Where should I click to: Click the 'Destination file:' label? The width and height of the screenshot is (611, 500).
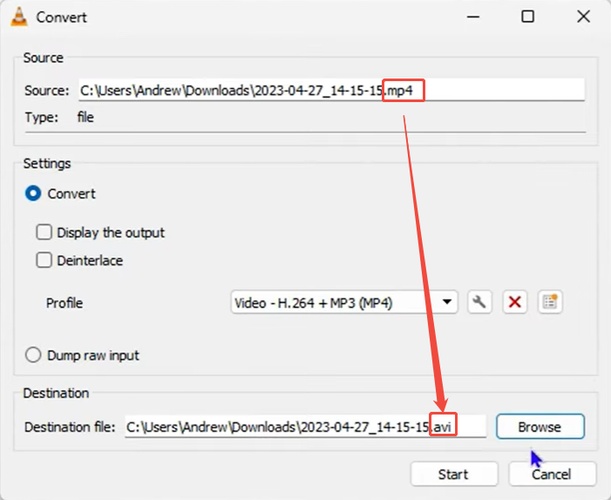[70, 427]
